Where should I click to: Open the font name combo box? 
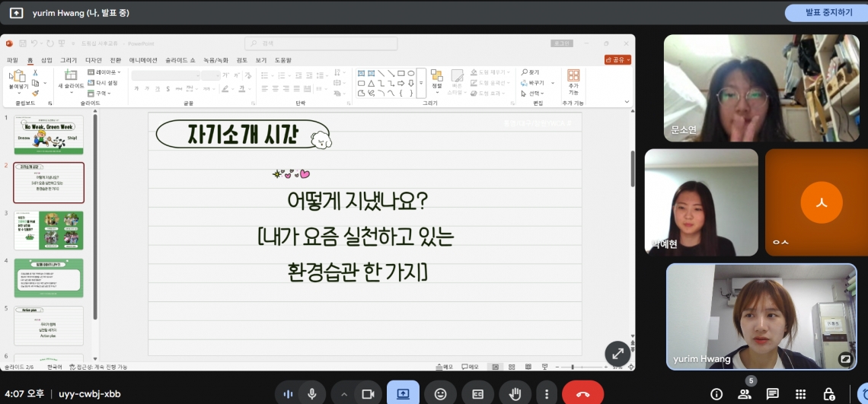166,75
